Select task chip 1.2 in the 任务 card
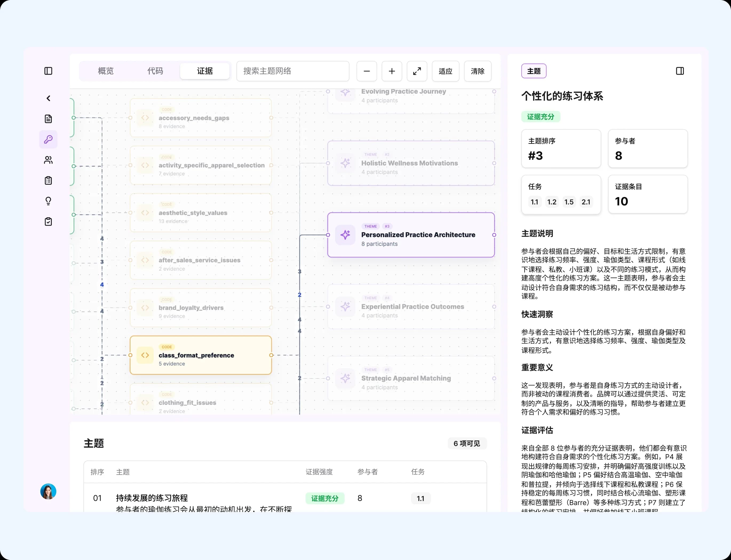Viewport: 731px width, 560px height. coord(552,202)
